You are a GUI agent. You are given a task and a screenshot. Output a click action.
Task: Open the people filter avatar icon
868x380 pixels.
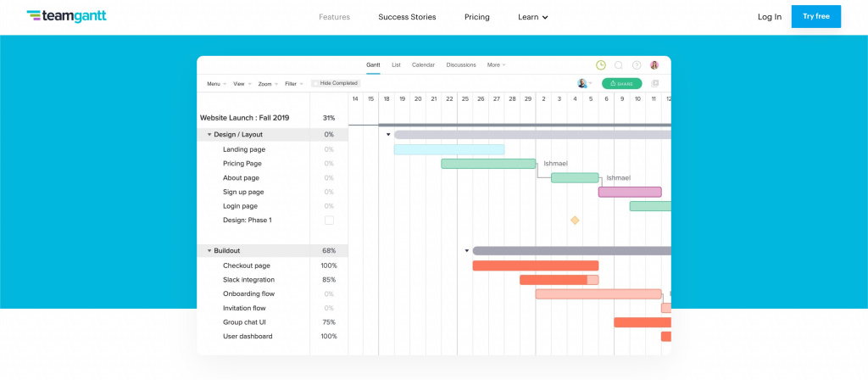(582, 84)
